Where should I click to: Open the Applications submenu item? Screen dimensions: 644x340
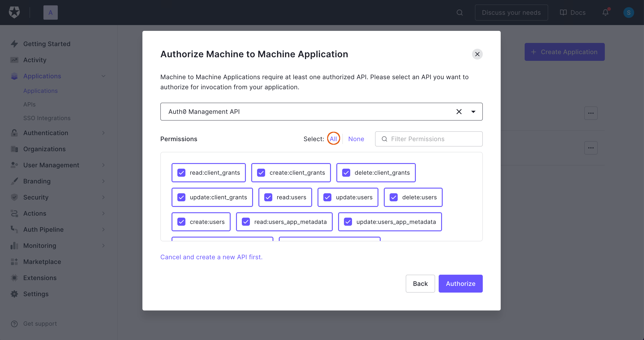[41, 91]
